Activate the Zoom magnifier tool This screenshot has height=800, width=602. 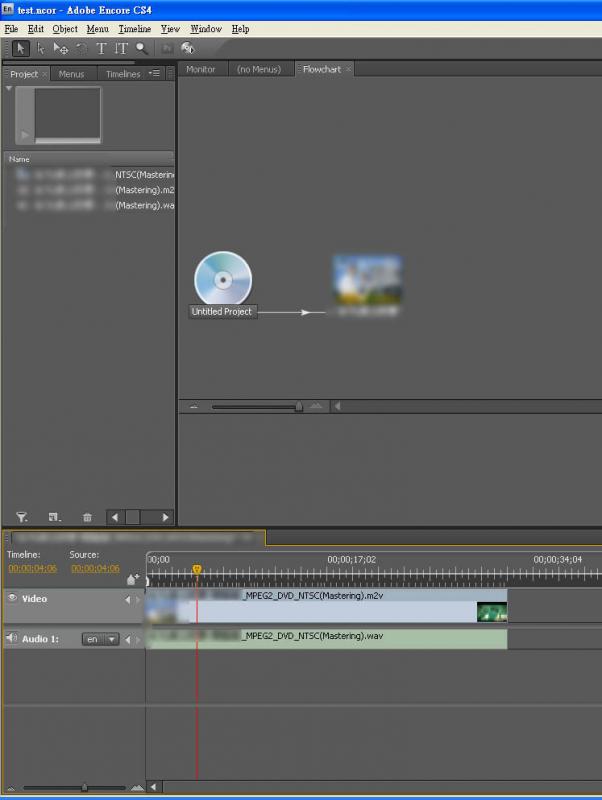pos(142,48)
